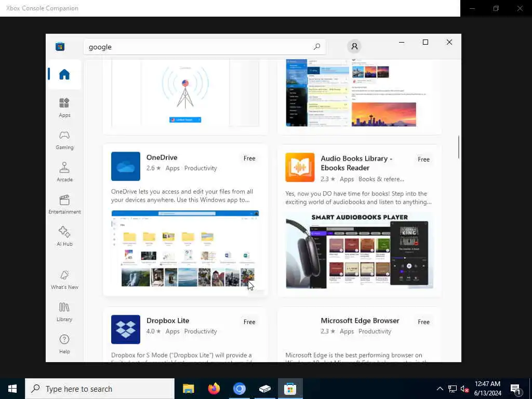
Task: Click the Microsoft Store logo icon
Action: 60,47
